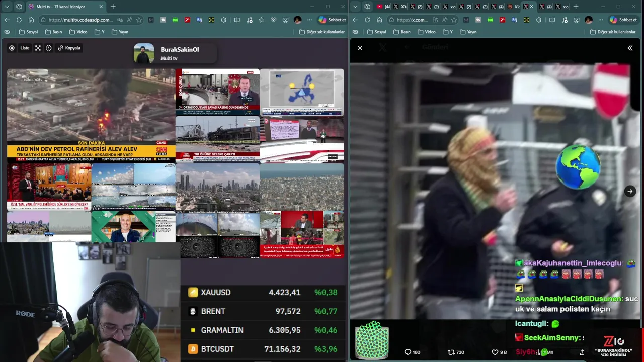Enable split screen in X window

coord(552,20)
